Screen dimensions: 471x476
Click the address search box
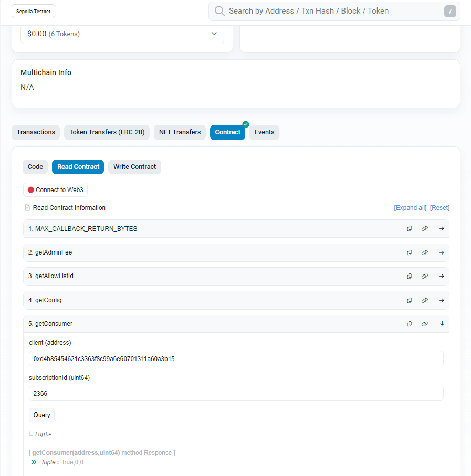click(334, 11)
